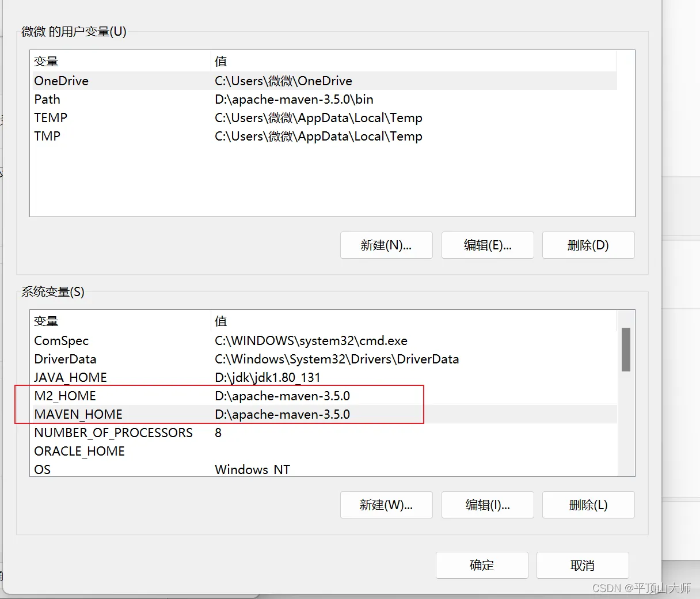Click value D:\apache-maven-3.5.0\bin
The image size is (700, 599).
(294, 99)
